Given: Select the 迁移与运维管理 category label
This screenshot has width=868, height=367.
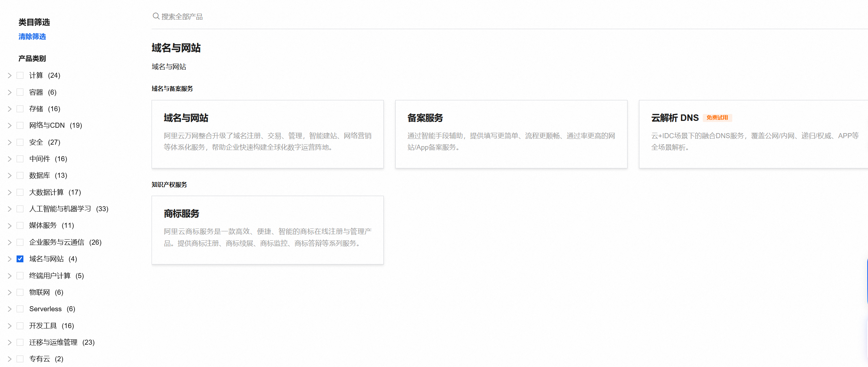Looking at the screenshot, I should tap(53, 342).
